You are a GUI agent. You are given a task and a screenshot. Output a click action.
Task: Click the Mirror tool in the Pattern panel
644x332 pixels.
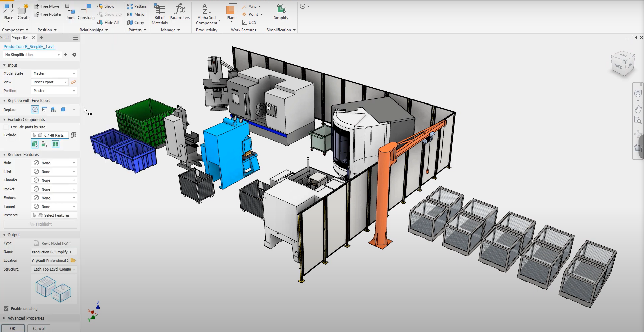pyautogui.click(x=136, y=14)
